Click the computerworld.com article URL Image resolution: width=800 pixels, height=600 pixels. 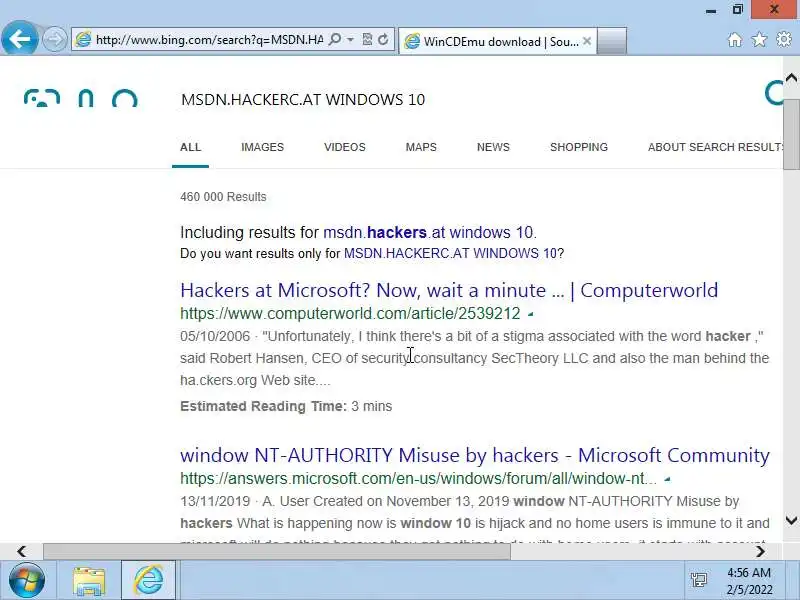click(x=350, y=313)
